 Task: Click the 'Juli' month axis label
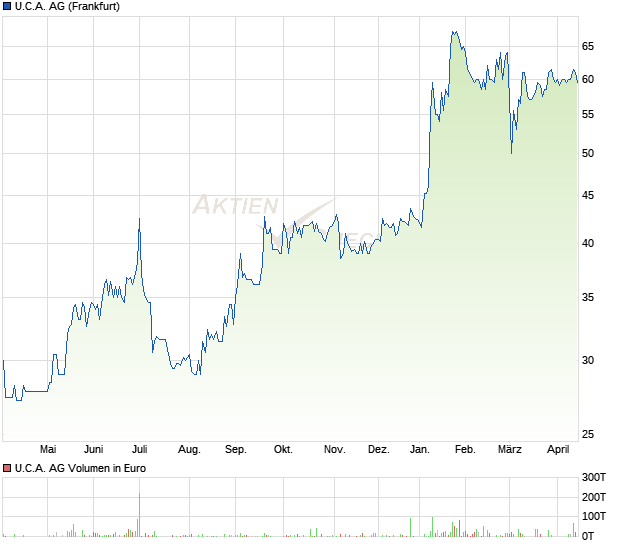pyautogui.click(x=140, y=450)
